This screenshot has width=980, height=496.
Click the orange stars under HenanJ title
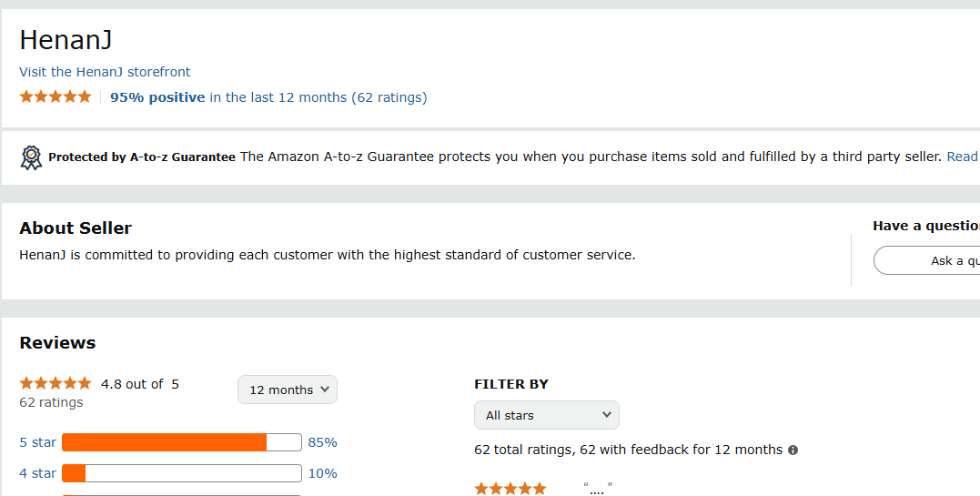coord(56,96)
